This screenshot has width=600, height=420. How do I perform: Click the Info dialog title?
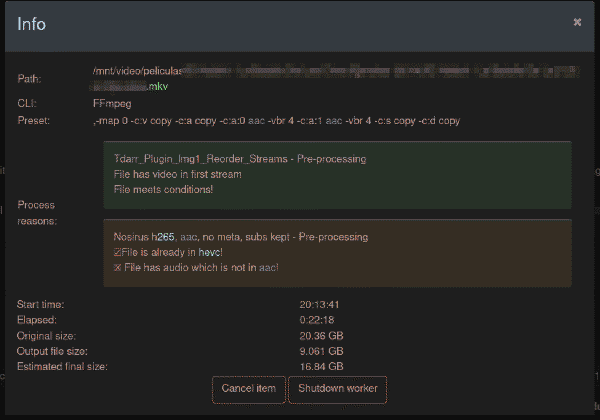point(31,24)
